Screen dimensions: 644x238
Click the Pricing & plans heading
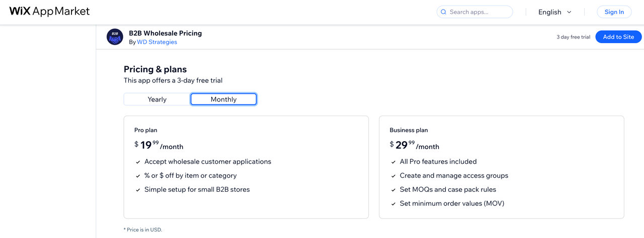[x=155, y=69]
